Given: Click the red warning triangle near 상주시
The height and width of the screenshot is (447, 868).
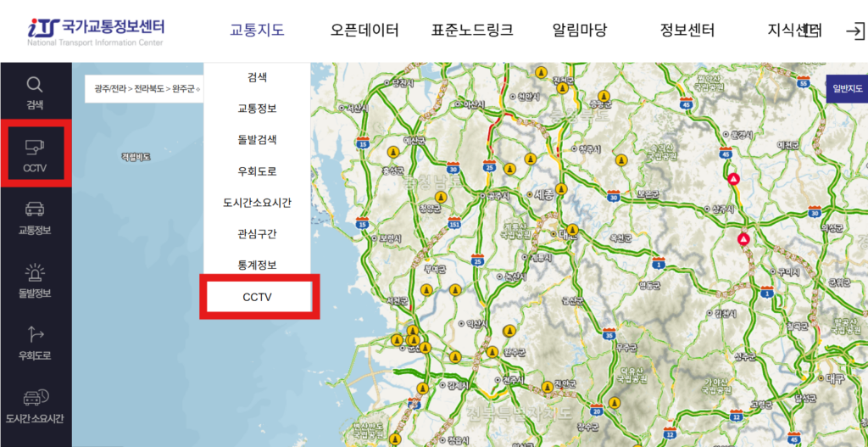Looking at the screenshot, I should coord(733,179).
